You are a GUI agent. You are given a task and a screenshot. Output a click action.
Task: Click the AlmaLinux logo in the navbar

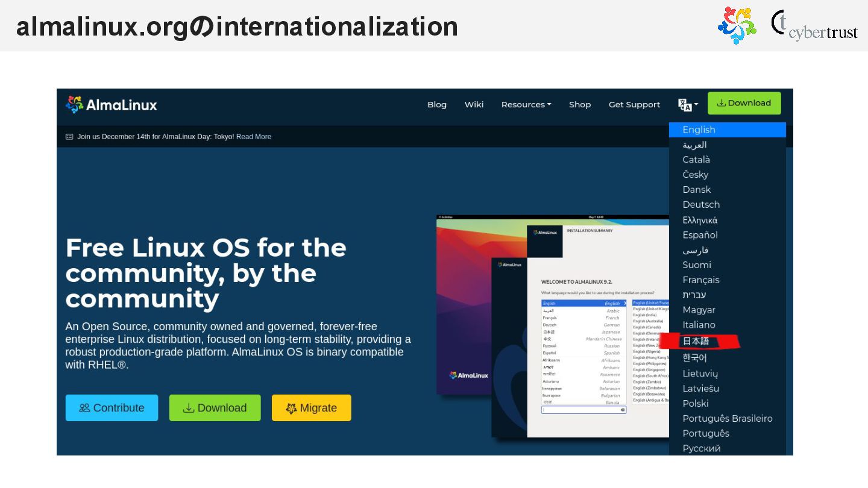click(112, 105)
